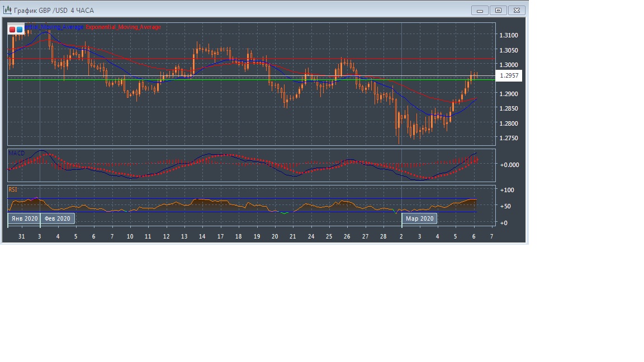Click the red square chart icon
The image size is (644, 362).
[x=12, y=30]
